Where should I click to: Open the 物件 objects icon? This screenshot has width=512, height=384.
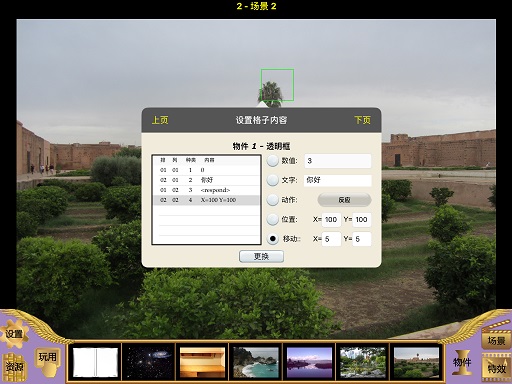[462, 362]
